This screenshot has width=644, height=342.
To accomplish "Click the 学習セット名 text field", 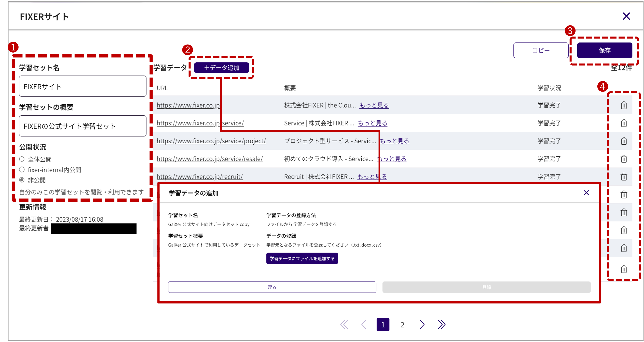I will (83, 86).
